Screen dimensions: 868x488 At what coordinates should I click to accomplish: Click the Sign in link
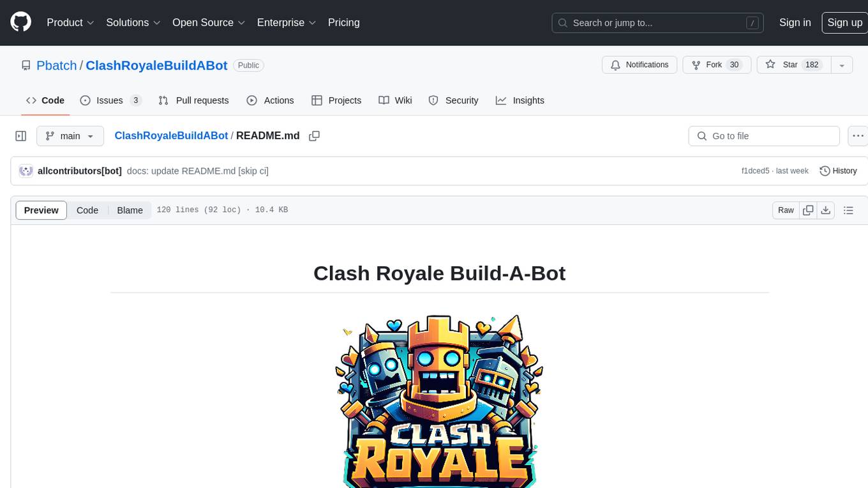click(795, 22)
